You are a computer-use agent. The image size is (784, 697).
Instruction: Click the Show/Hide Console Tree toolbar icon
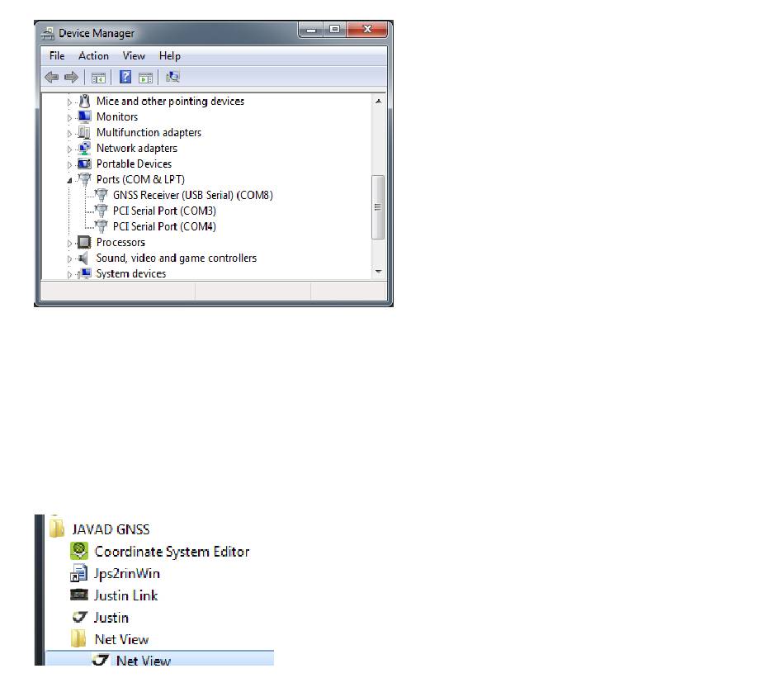[98, 78]
